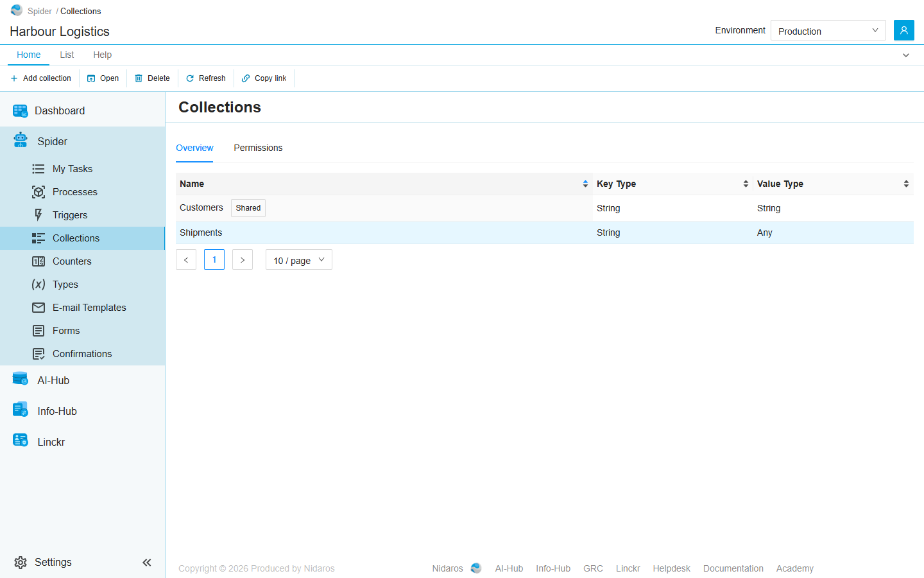Viewport: 924px width, 578px height.
Task: Select the Permissions tab
Action: coord(258,148)
